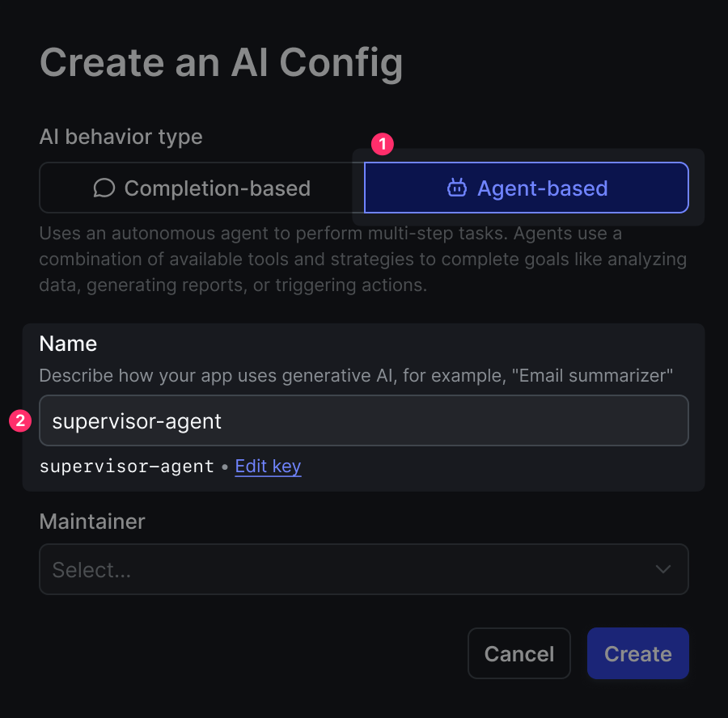Image resolution: width=728 pixels, height=718 pixels.
Task: Follow the Edit key link
Action: [268, 467]
